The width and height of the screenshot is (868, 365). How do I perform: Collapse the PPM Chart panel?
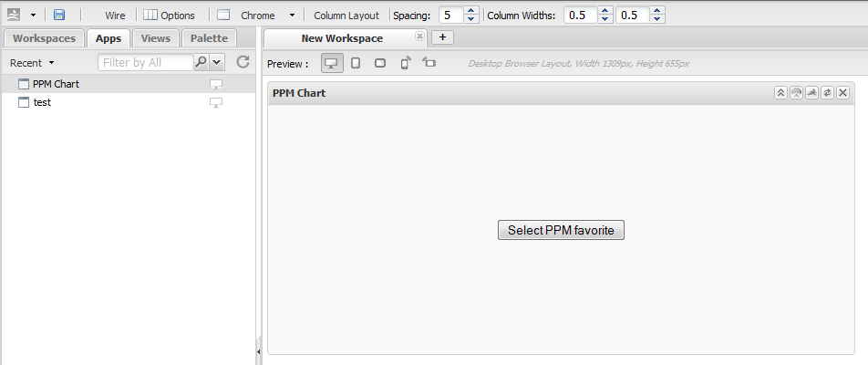click(x=780, y=92)
